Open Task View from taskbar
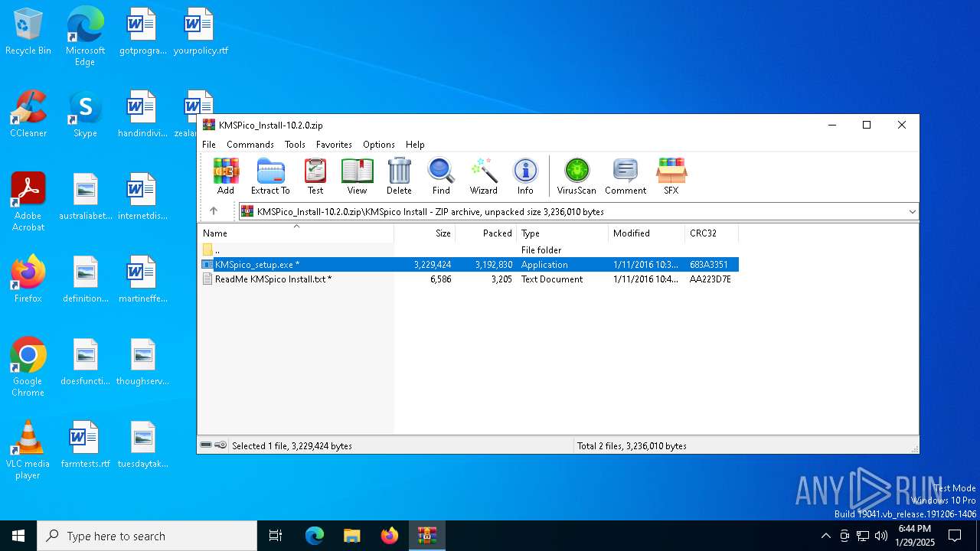This screenshot has width=980, height=551. pyautogui.click(x=276, y=536)
